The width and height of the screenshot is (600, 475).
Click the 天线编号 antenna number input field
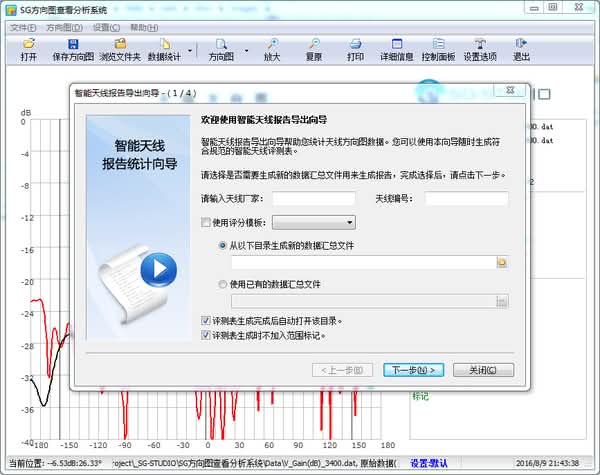(x=466, y=199)
